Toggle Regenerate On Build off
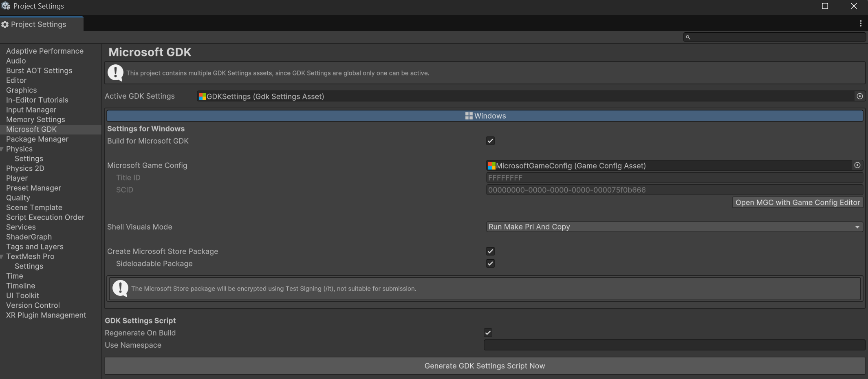 coord(487,333)
